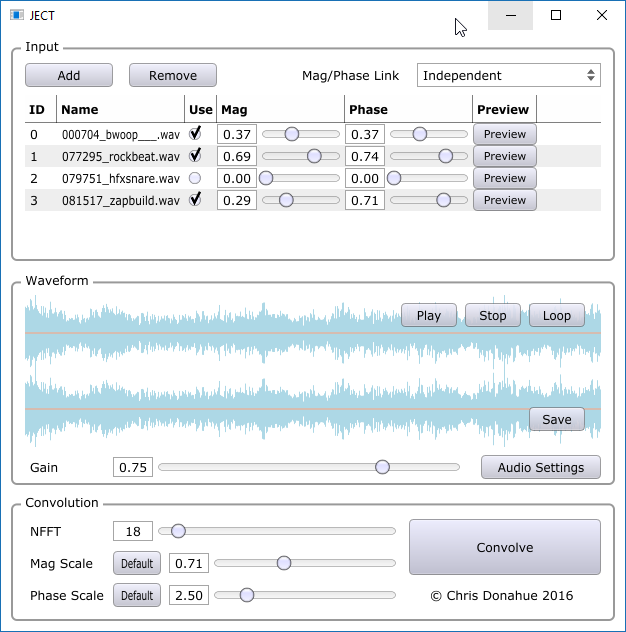Viewport: 626px width, 632px height.
Task: Click the Gain slider handle
Action: coord(382,467)
